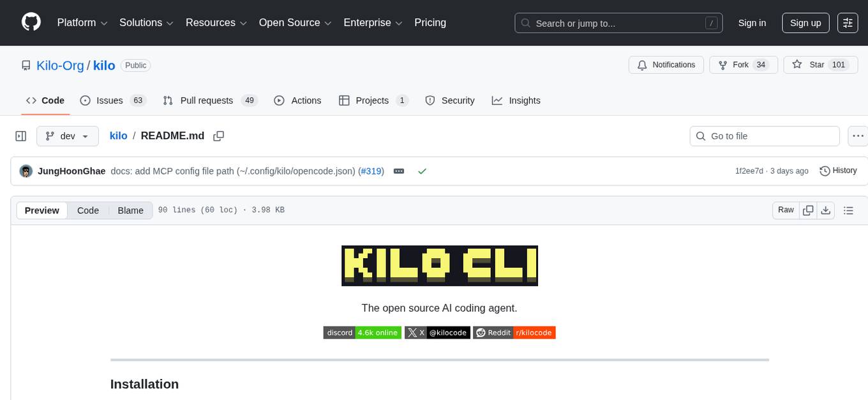The image size is (868, 400).
Task: Copy raw file contents icon
Action: (807, 210)
